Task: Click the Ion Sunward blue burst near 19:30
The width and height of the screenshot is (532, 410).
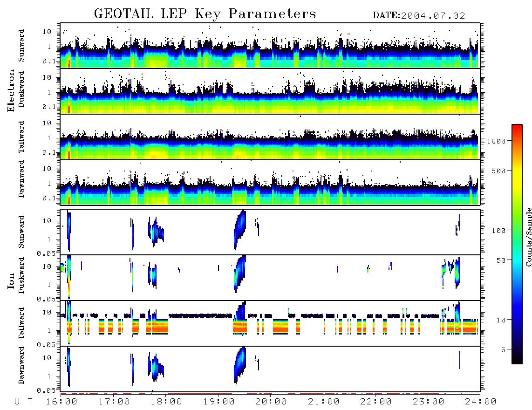Action: pyautogui.click(x=240, y=230)
